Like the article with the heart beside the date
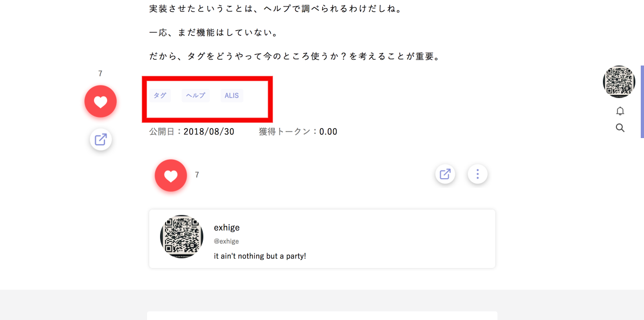This screenshot has height=320, width=644. [171, 175]
